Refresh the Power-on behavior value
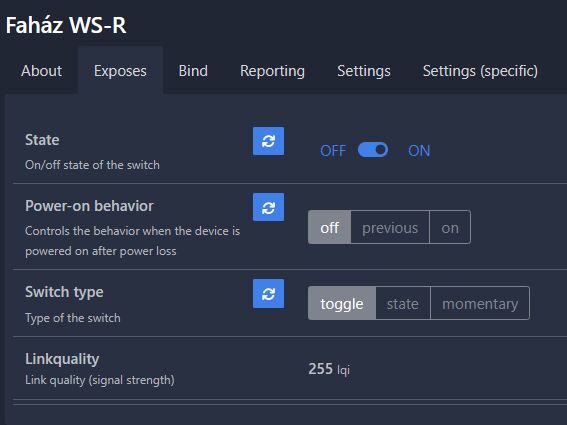The height and width of the screenshot is (425, 567). point(268,207)
